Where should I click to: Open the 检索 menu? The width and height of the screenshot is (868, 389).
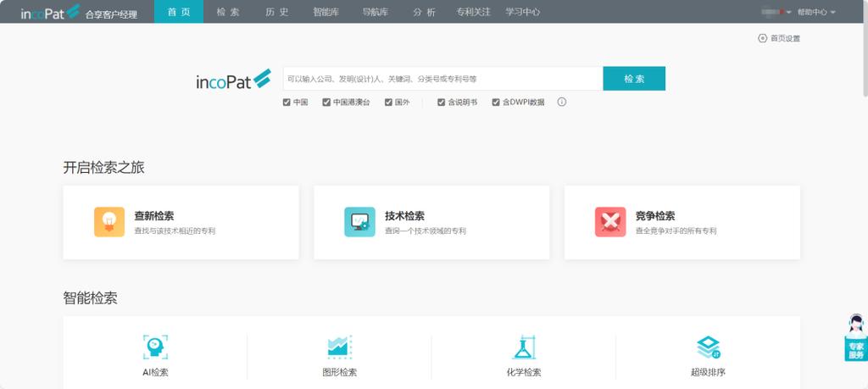[228, 12]
